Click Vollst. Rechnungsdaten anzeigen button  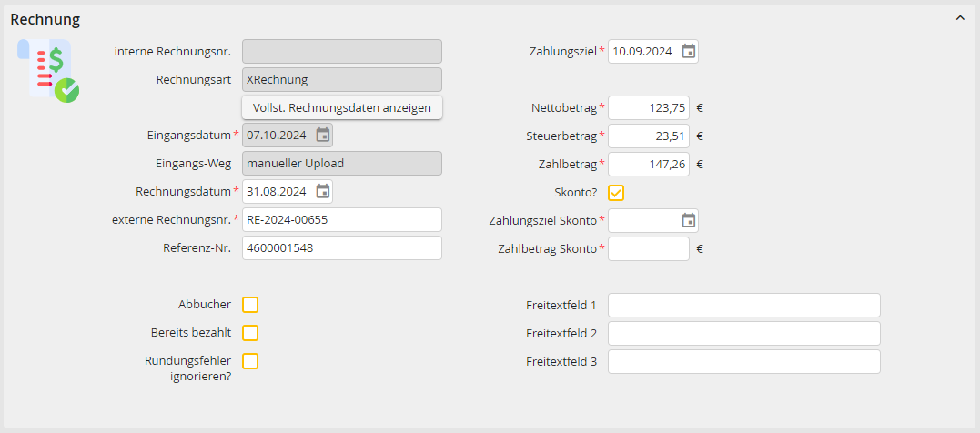point(342,107)
